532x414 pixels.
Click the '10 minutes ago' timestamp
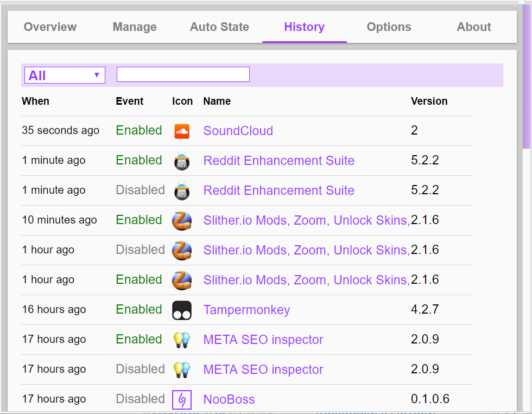coord(59,220)
